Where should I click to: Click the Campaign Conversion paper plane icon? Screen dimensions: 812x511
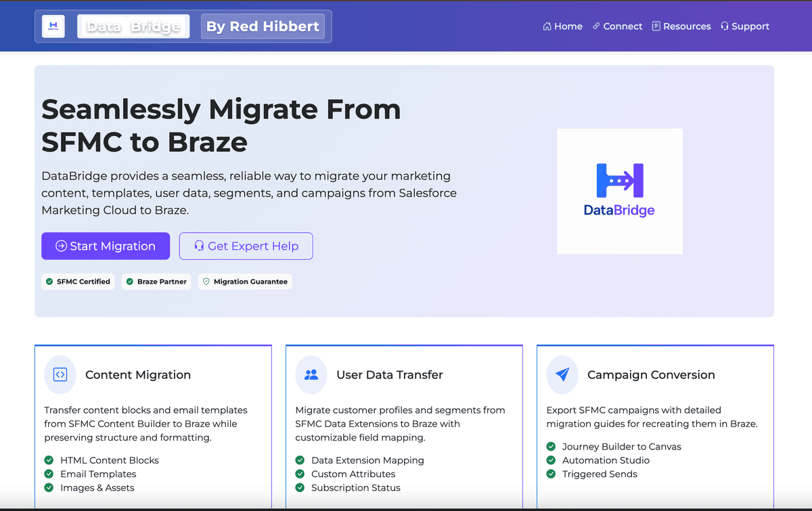coord(562,374)
